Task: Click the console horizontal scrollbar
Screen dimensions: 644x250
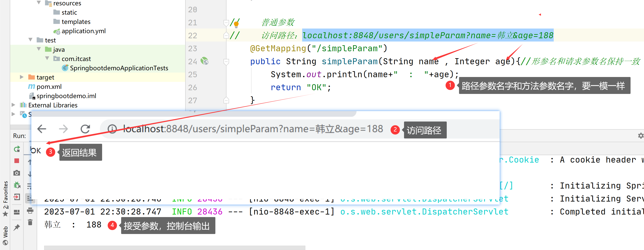Action: coord(175,248)
